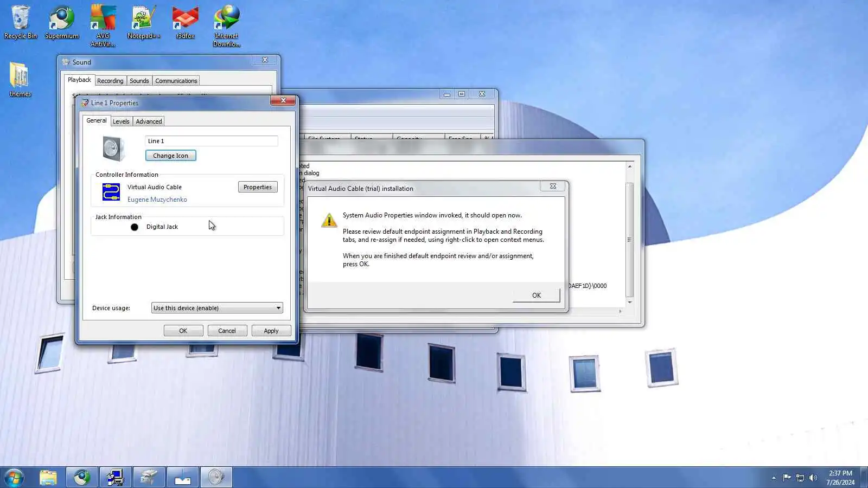Switch to the General tab in Line 1 Properties

(97, 121)
